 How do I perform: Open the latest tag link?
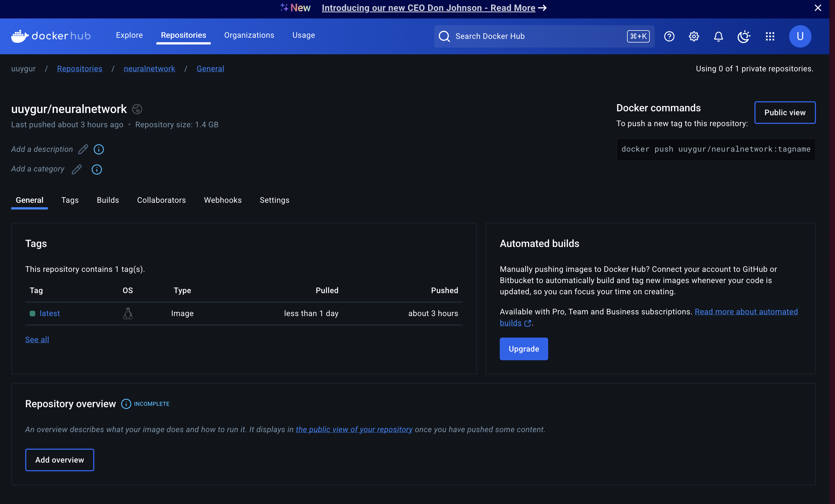(50, 313)
